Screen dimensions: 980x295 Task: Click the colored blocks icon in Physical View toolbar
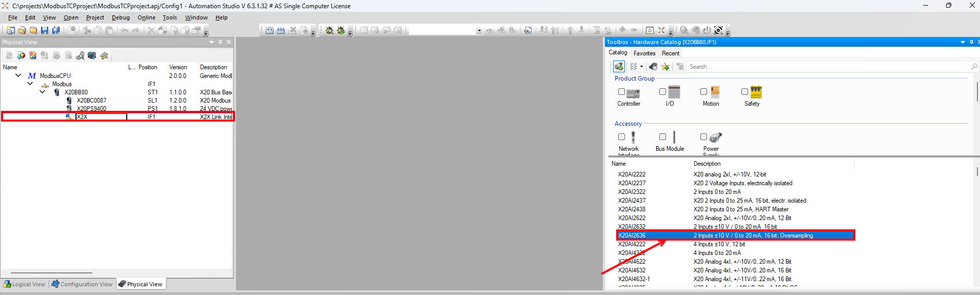[33, 55]
